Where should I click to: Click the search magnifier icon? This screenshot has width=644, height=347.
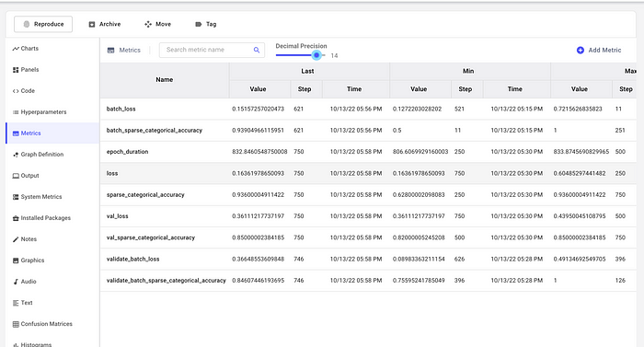257,50
